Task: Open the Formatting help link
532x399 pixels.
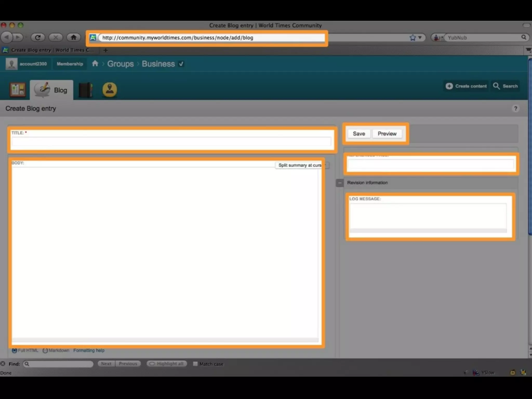Action: (89, 350)
